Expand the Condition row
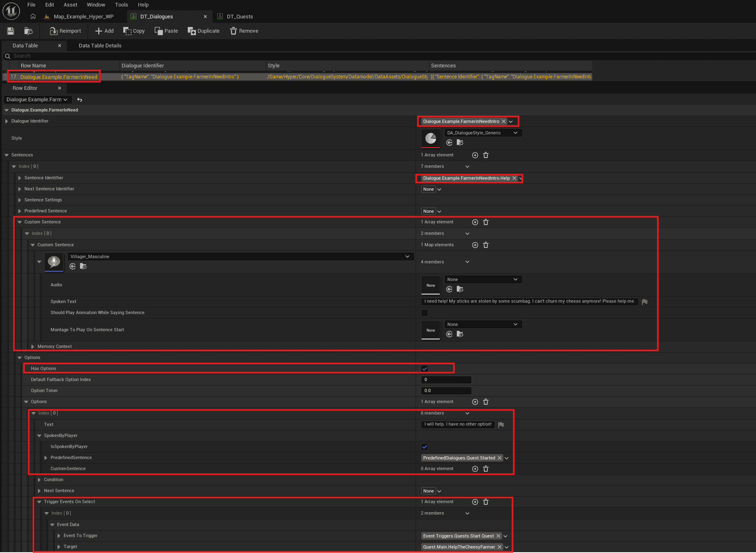 (x=39, y=480)
